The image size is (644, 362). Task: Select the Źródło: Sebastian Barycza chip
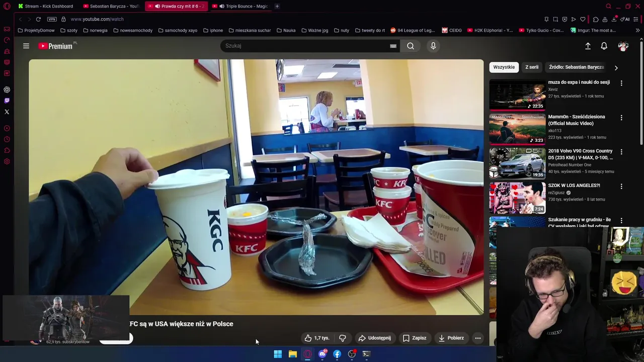pyautogui.click(x=576, y=67)
